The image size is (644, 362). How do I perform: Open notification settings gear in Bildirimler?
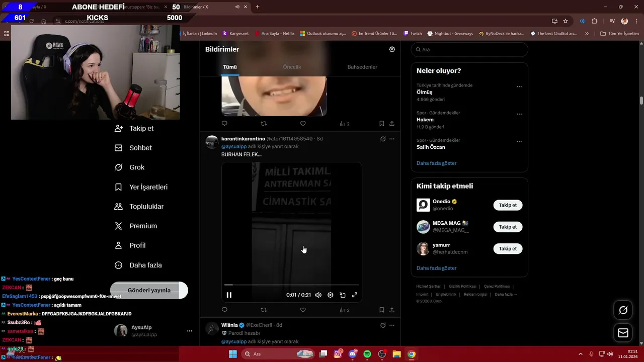[x=392, y=49]
